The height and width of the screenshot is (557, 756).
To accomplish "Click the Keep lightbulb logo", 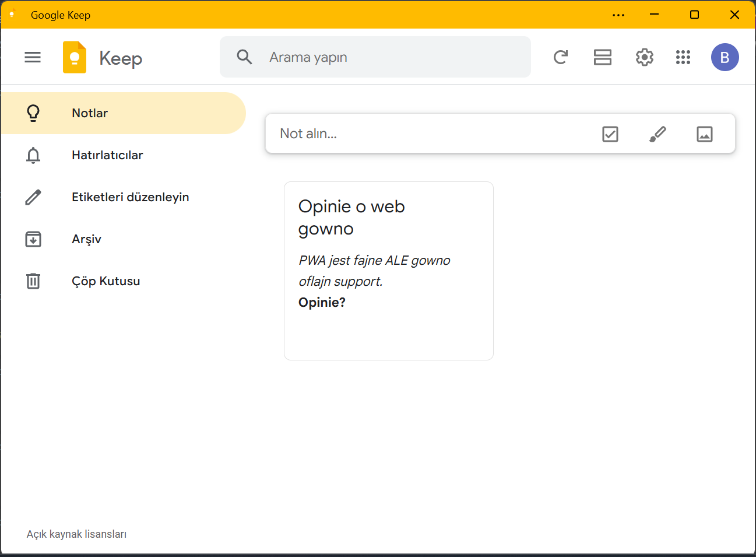I will click(75, 57).
